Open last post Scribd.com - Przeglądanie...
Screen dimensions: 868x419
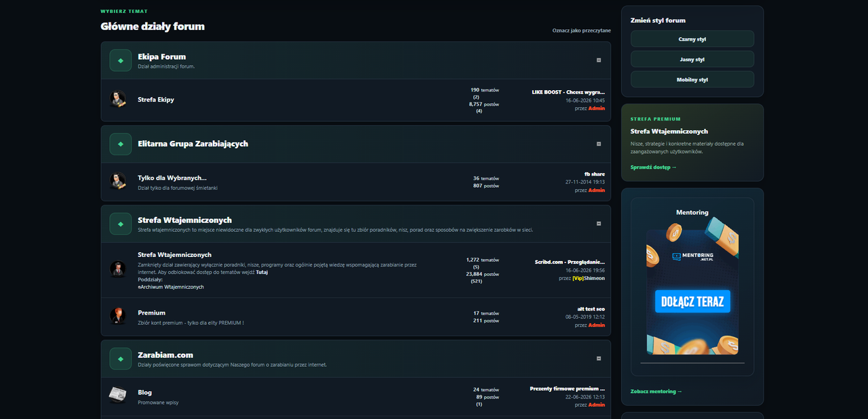point(570,262)
